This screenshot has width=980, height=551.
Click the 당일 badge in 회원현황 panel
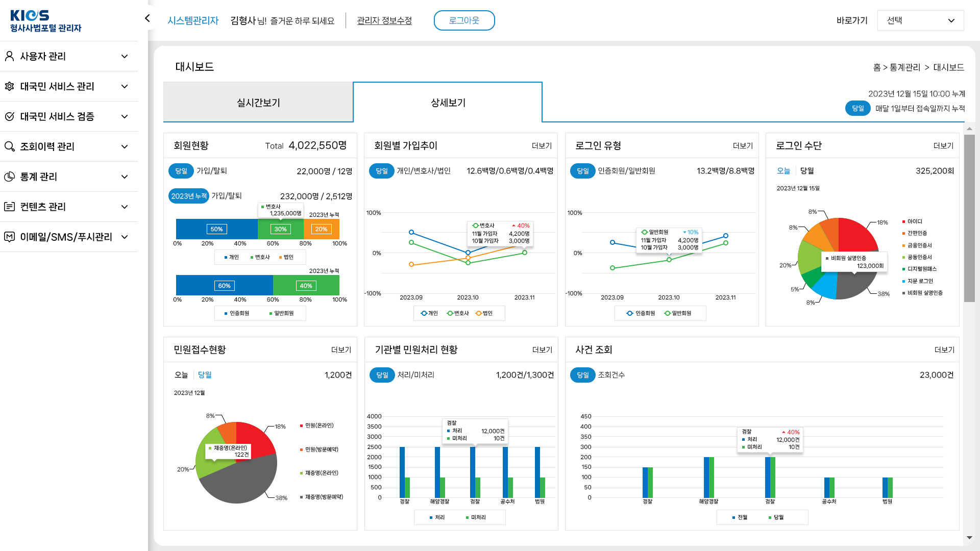(181, 171)
